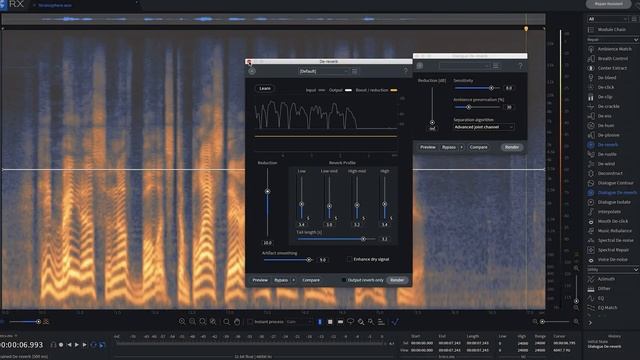640x360 pixels.
Task: Click Compare in the De-reverb window
Action: (311, 280)
